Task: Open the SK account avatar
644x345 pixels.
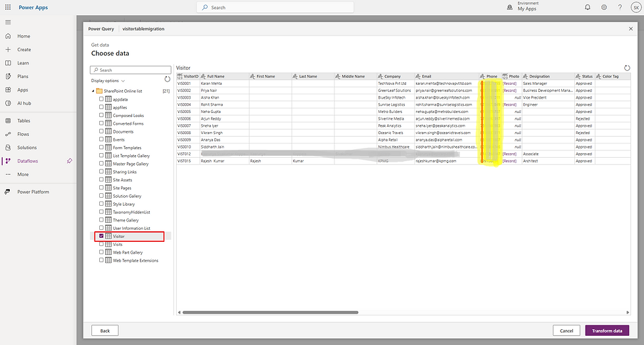Action: 636,7
